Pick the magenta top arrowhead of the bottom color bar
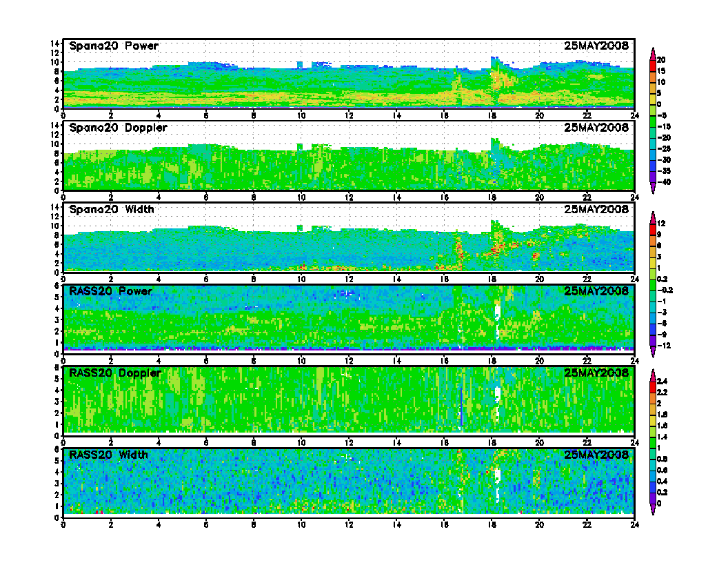 click(x=653, y=376)
